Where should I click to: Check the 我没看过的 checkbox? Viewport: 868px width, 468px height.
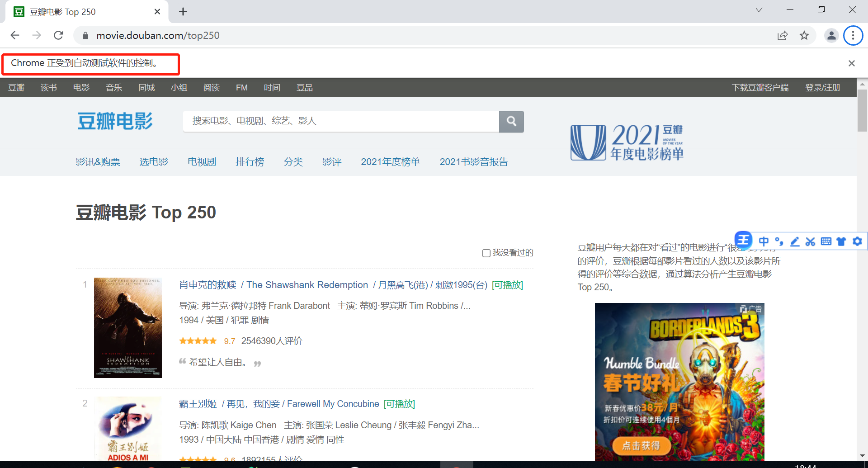coord(486,253)
